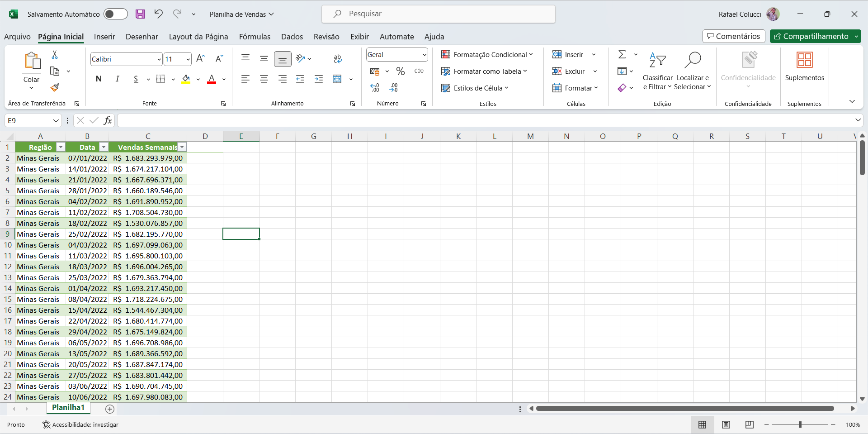
Task: Toggle Salvamento Automático switch
Action: tap(116, 14)
